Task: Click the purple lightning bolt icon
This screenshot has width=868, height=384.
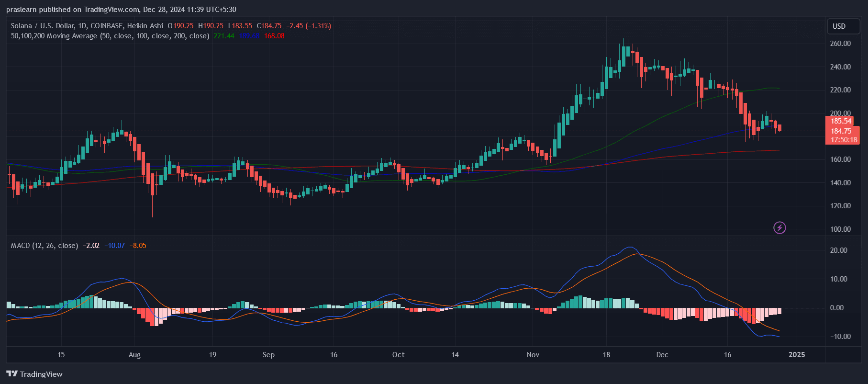Action: click(x=779, y=228)
